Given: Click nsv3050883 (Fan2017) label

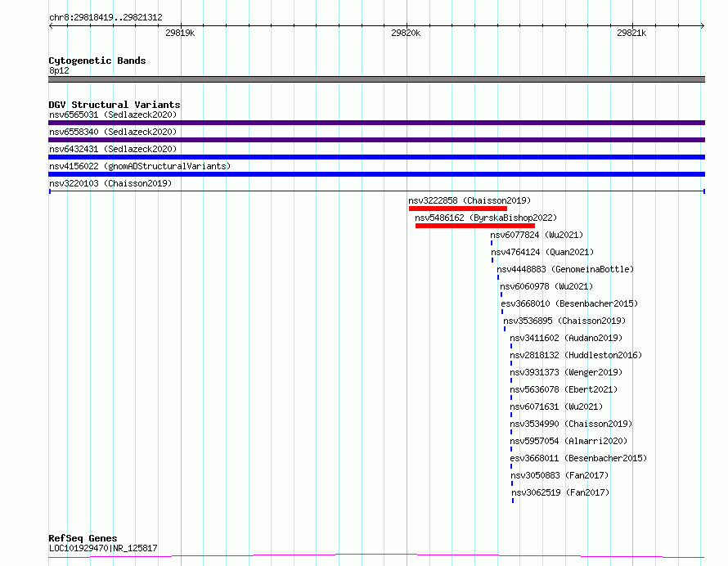Looking at the screenshot, I should (559, 475).
